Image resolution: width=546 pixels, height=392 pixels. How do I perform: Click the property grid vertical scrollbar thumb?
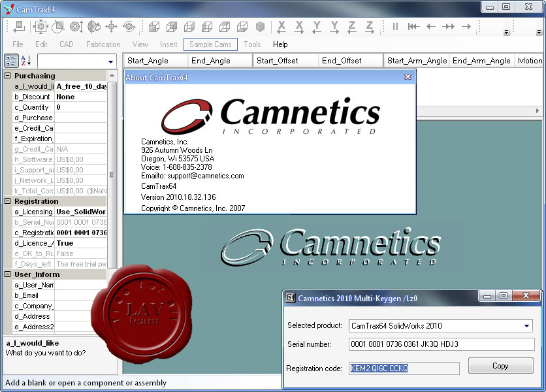[112, 175]
